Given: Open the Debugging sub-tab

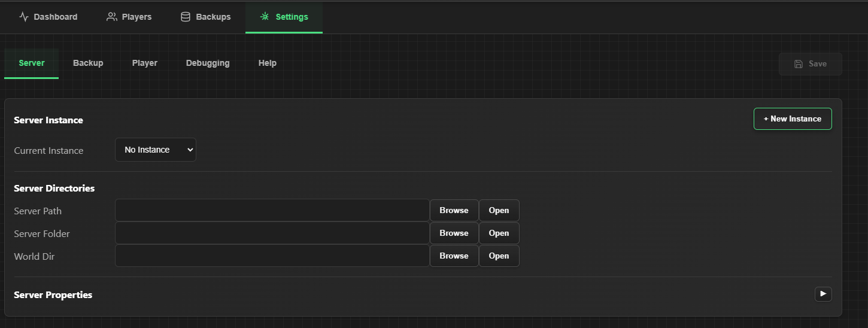Looking at the screenshot, I should tap(208, 63).
